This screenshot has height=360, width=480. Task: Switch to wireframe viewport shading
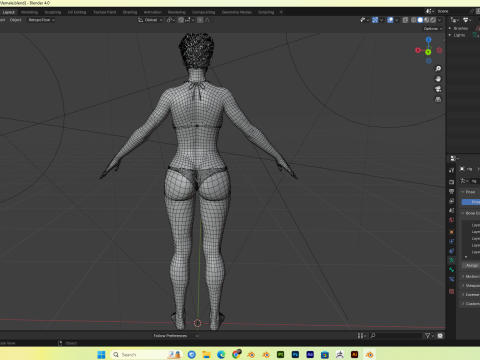(x=414, y=20)
